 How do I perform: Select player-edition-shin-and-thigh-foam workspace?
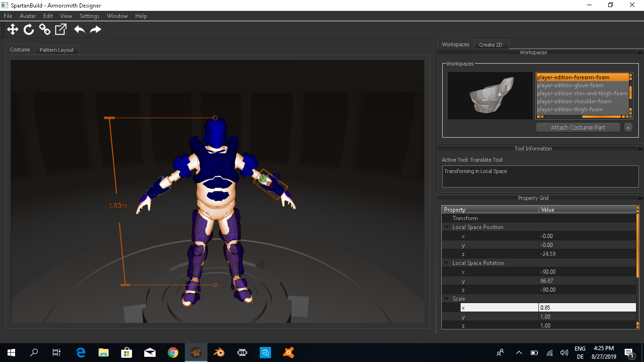[x=582, y=93]
